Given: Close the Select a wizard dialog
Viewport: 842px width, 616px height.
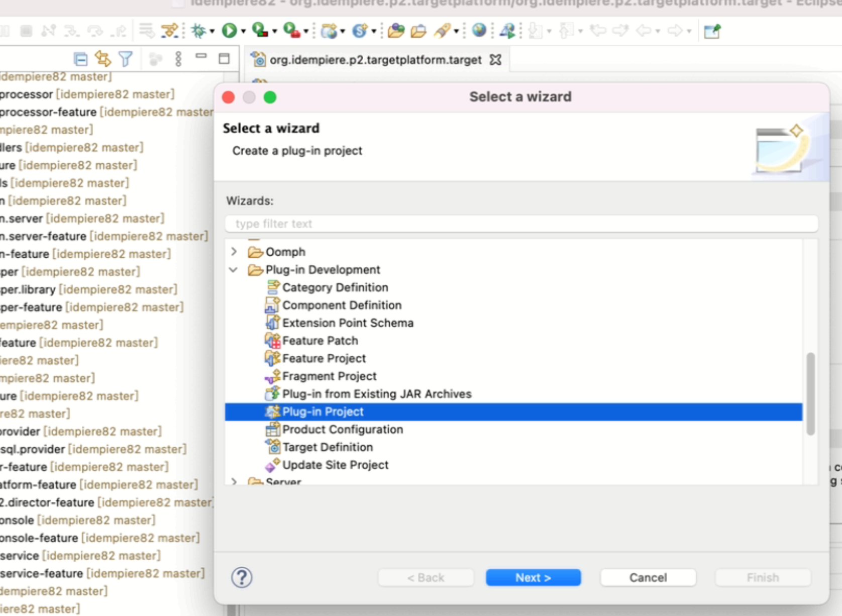Looking at the screenshot, I should click(229, 97).
